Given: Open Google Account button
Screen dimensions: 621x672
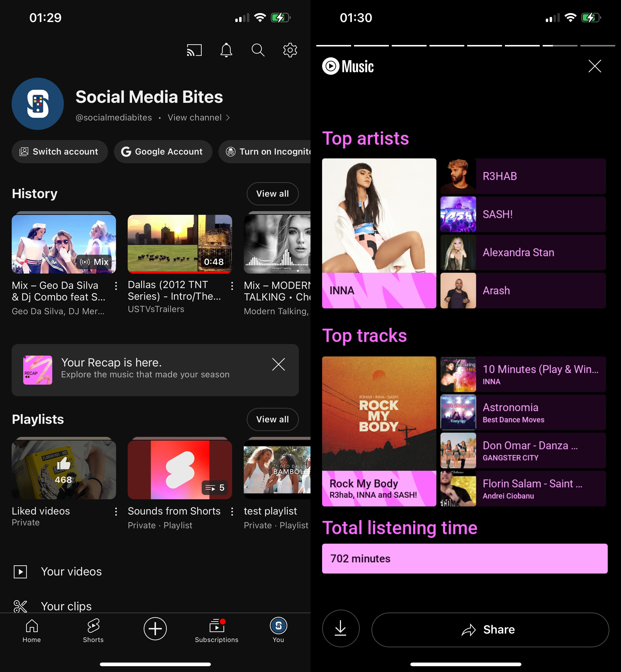Looking at the screenshot, I should pyautogui.click(x=163, y=152).
